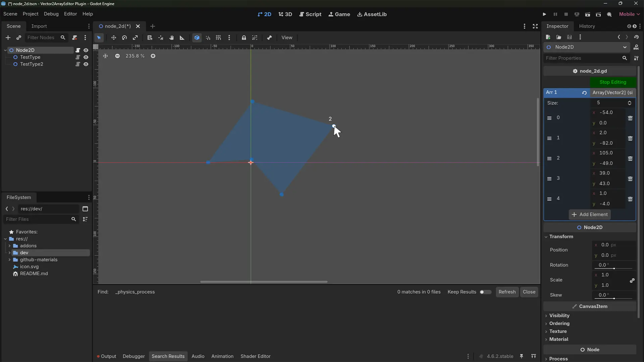Image resolution: width=644 pixels, height=362 pixels.
Task: Open the Debugger bottom panel
Action: click(133, 356)
